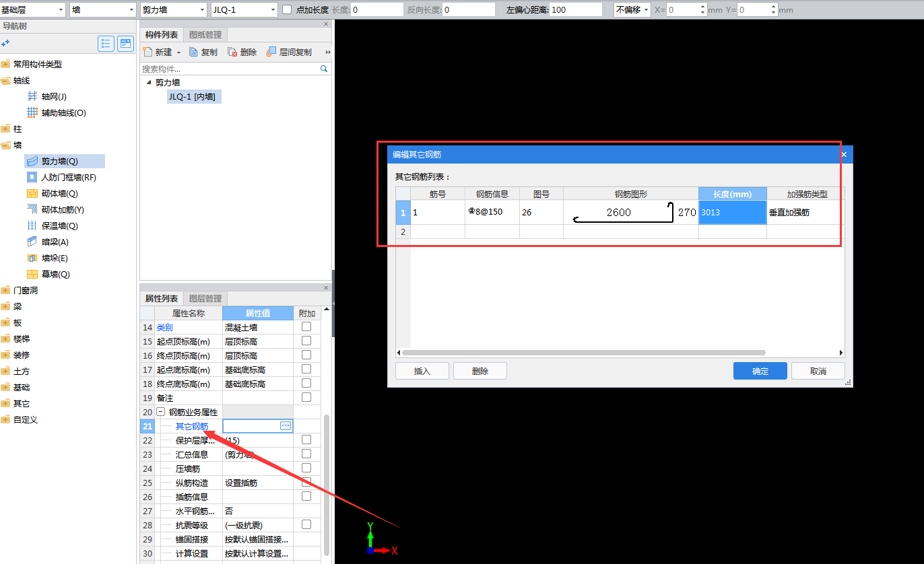
Task: Select 暗梁(A) hidden beam item
Action: 48,242
